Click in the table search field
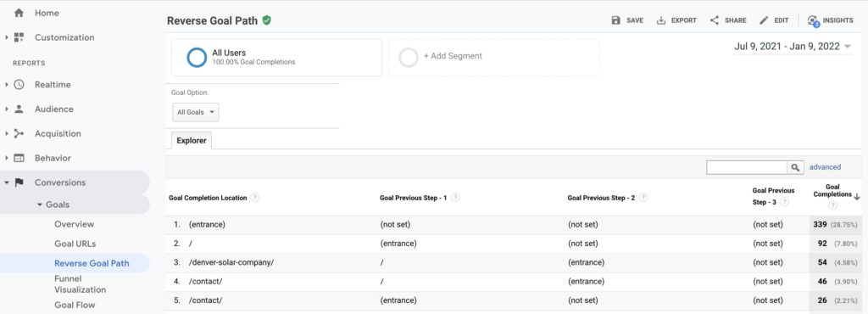Image resolution: width=868 pixels, height=314 pixels. [x=747, y=167]
